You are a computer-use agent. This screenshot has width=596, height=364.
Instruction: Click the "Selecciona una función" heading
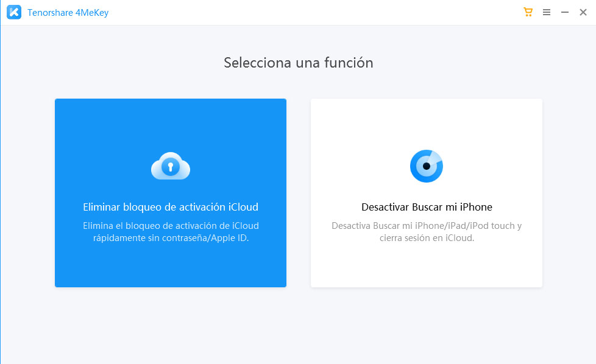298,63
